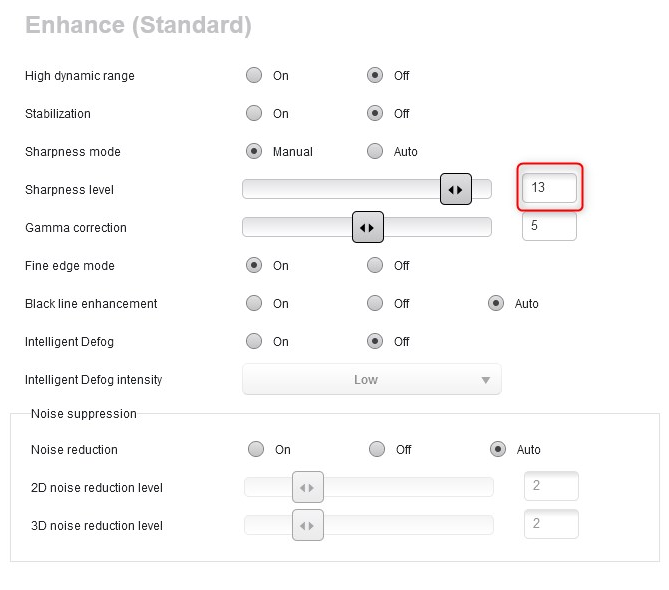Viewport: 669px width, 590px height.
Task: Click the Sharpness level value field
Action: click(x=549, y=188)
